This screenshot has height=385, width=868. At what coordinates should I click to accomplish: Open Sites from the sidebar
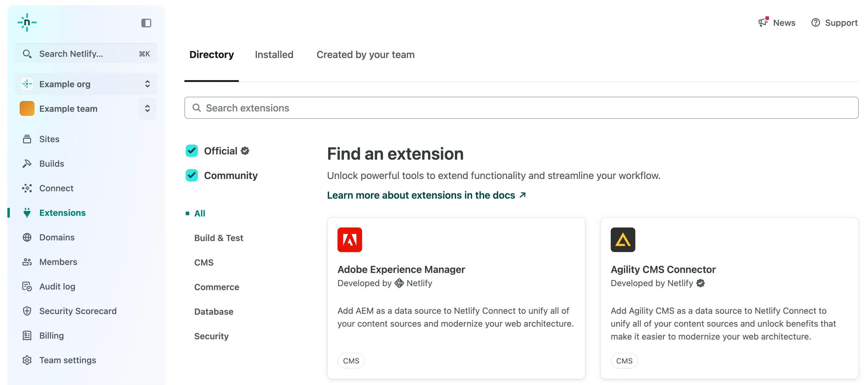tap(49, 139)
